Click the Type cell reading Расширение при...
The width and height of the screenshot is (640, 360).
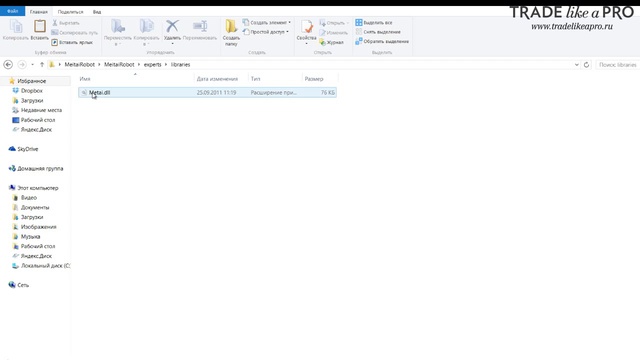[x=273, y=93]
